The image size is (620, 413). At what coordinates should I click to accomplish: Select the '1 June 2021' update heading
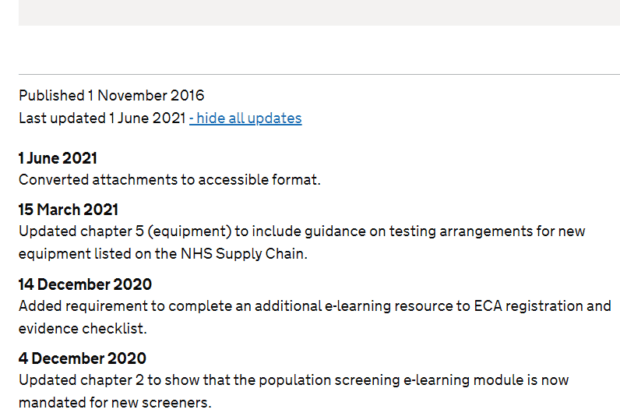pyautogui.click(x=58, y=158)
